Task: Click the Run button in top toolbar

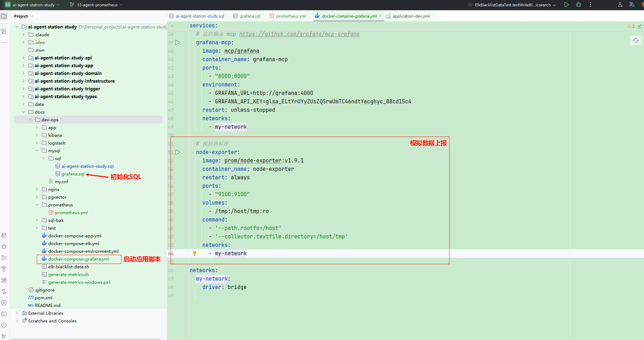Action: 567,5
